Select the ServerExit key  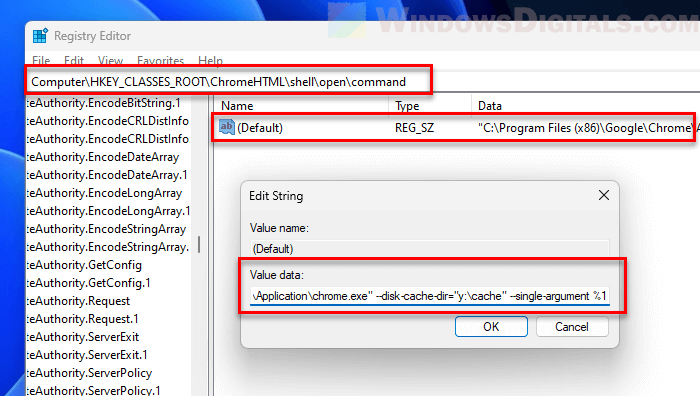tap(83, 337)
